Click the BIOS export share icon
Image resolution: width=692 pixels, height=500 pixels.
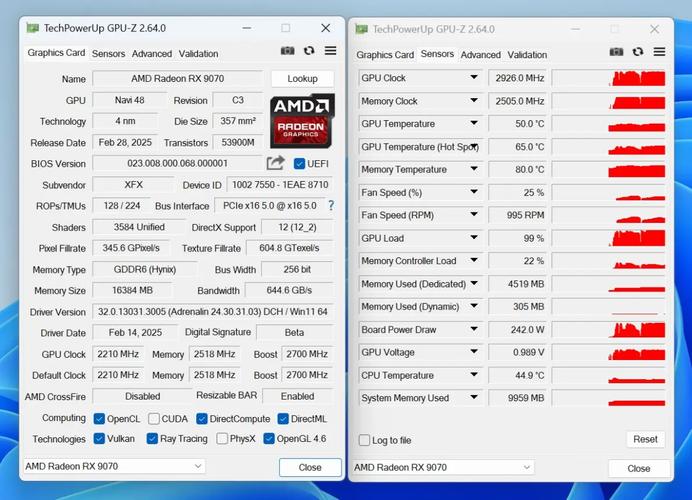[276, 163]
